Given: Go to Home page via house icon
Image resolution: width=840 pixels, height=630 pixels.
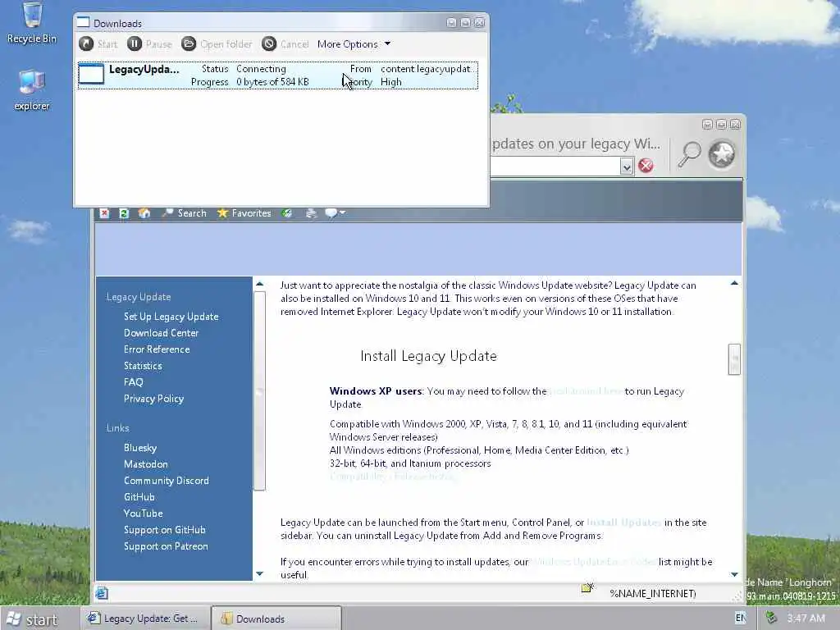Looking at the screenshot, I should tap(144, 213).
